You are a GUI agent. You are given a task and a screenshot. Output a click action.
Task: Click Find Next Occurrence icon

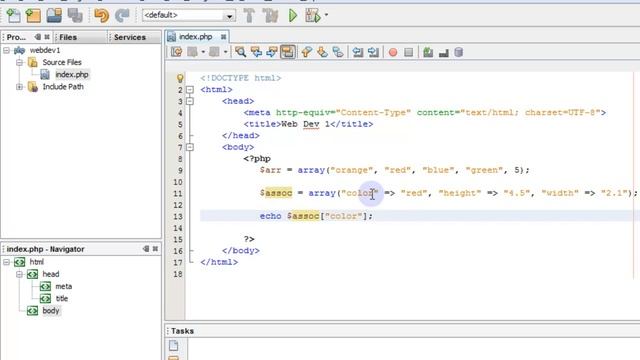pyautogui.click(x=272, y=52)
